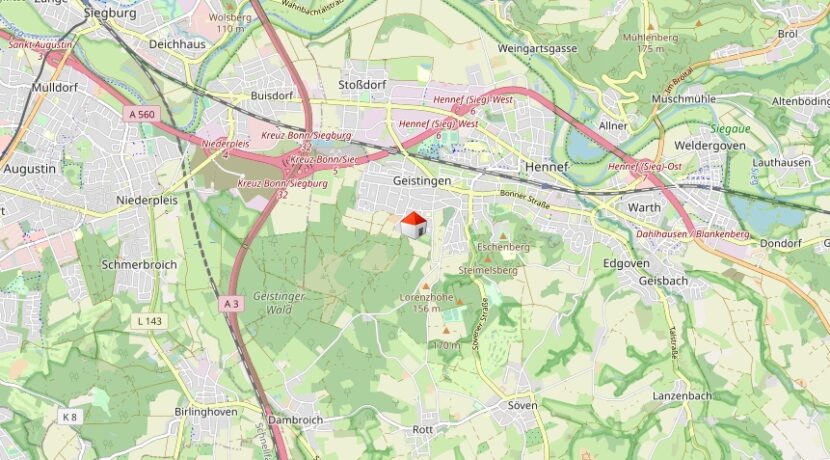This screenshot has width=830, height=460.
Task: Click the Wolsberg 110 m label
Action: click(x=230, y=22)
